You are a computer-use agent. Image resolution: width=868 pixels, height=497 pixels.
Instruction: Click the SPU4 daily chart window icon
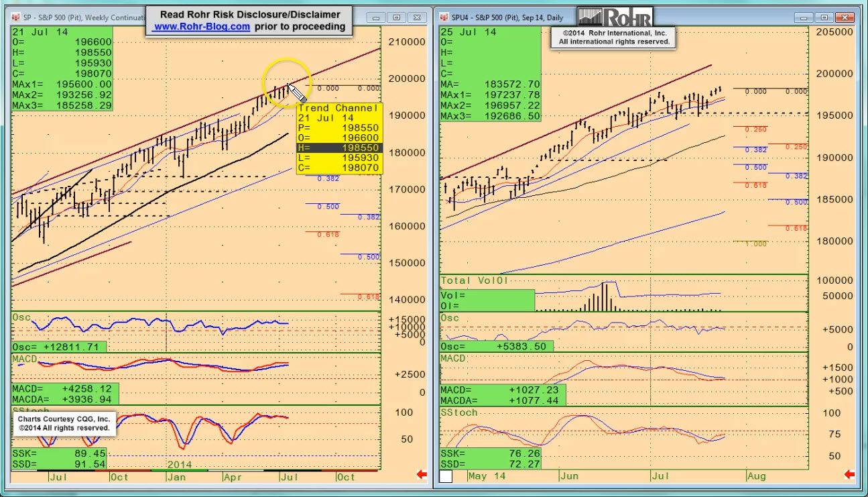tap(443, 17)
